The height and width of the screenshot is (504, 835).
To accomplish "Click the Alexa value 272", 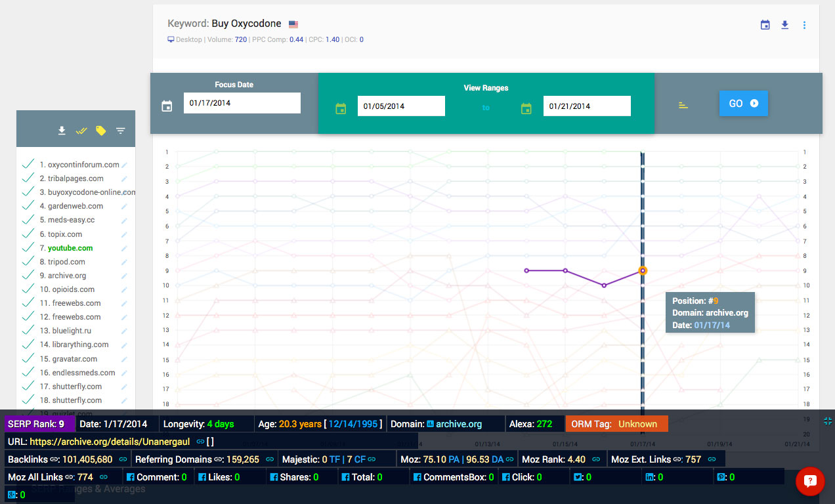I will pos(544,424).
